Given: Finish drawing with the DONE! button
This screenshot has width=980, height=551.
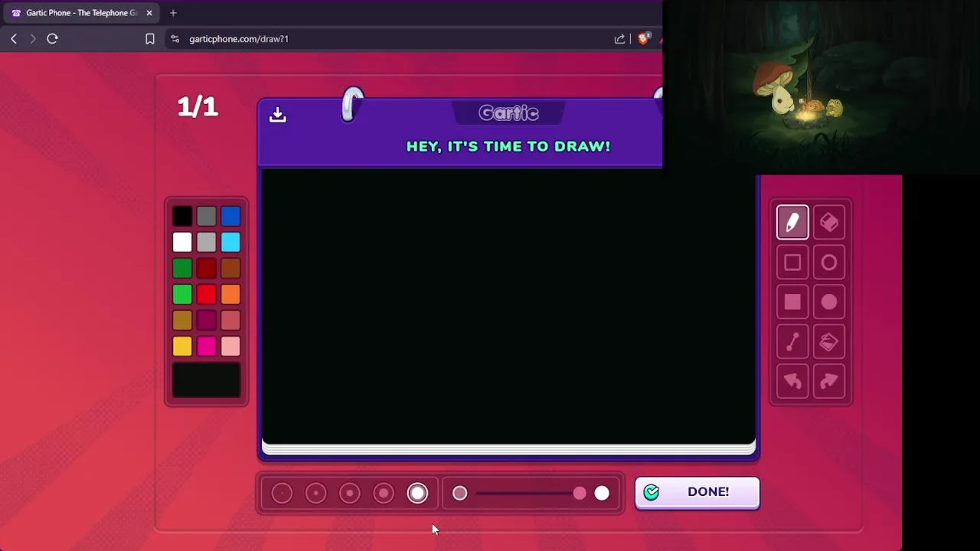Looking at the screenshot, I should (697, 492).
